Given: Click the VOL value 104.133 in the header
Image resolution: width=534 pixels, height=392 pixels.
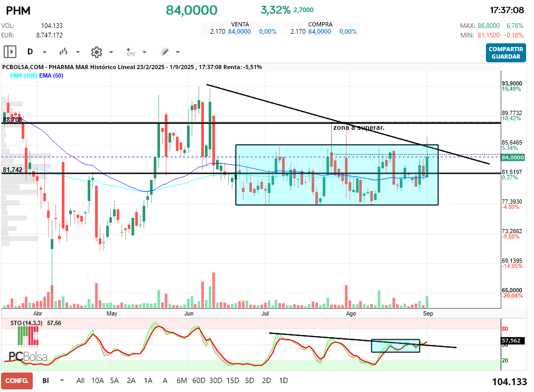Looking at the screenshot, I should click(52, 25).
